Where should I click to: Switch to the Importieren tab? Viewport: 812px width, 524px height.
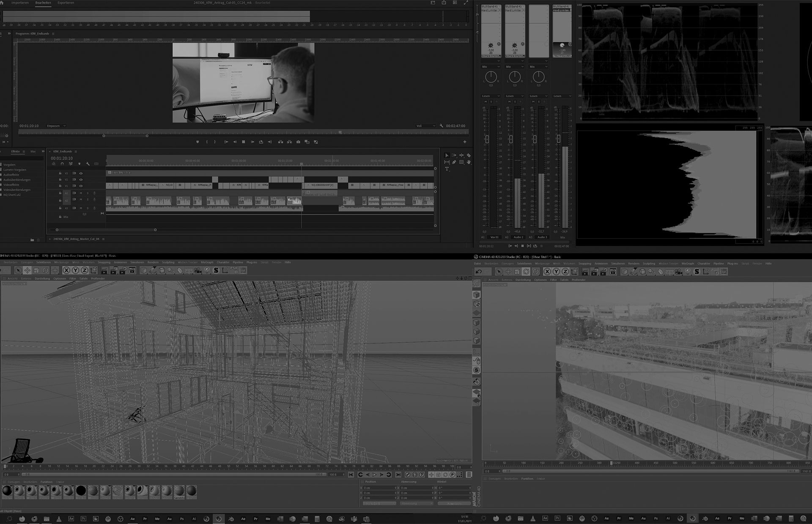click(x=20, y=3)
